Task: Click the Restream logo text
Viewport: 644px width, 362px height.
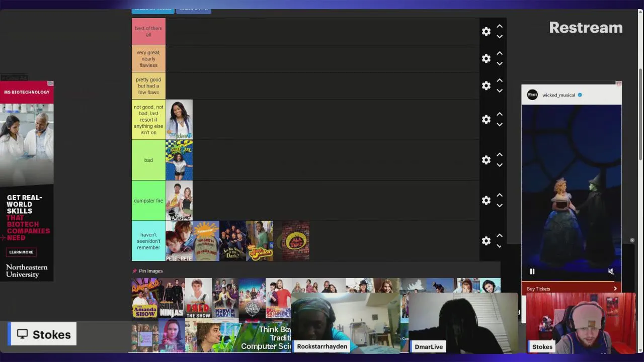Action: point(586,28)
